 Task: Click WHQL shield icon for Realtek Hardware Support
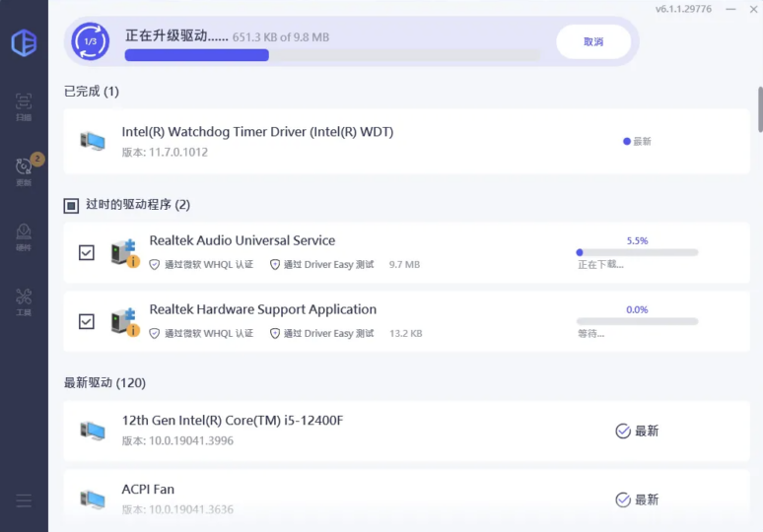[154, 334]
